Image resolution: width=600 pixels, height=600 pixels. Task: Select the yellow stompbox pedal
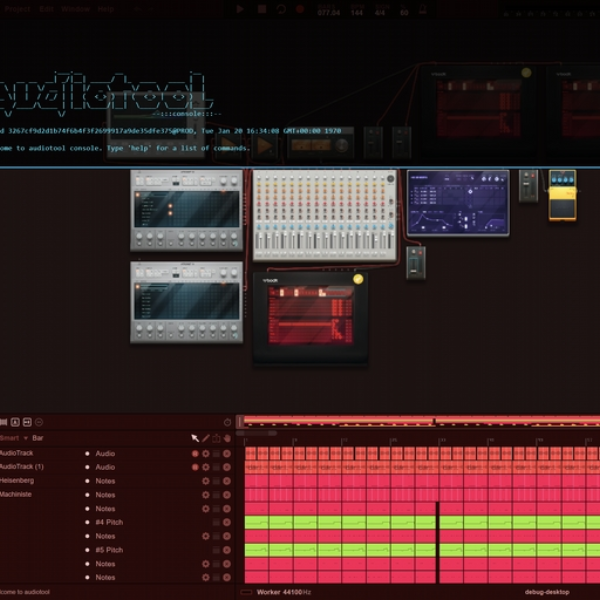pyautogui.click(x=562, y=196)
